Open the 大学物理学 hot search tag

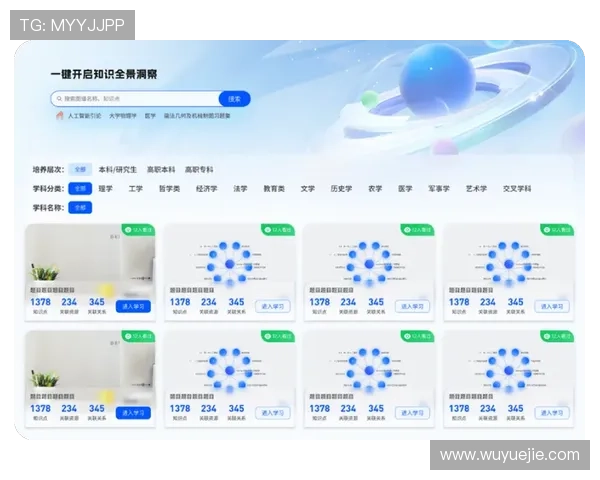coord(123,116)
